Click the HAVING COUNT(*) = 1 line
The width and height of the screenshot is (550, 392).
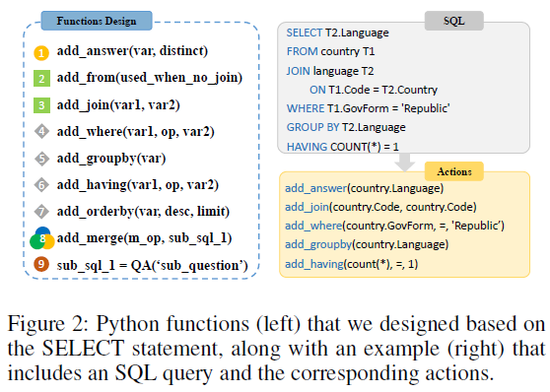[343, 146]
